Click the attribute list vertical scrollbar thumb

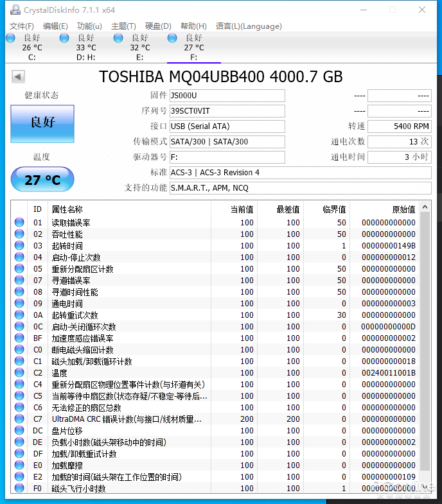(x=425, y=342)
